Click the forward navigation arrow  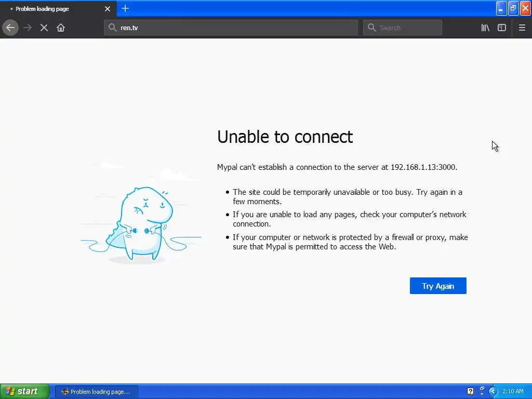(28, 28)
